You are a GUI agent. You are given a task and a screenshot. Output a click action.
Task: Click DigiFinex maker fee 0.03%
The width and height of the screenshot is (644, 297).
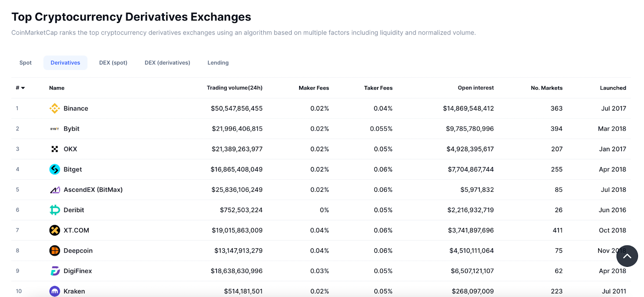[x=320, y=271]
